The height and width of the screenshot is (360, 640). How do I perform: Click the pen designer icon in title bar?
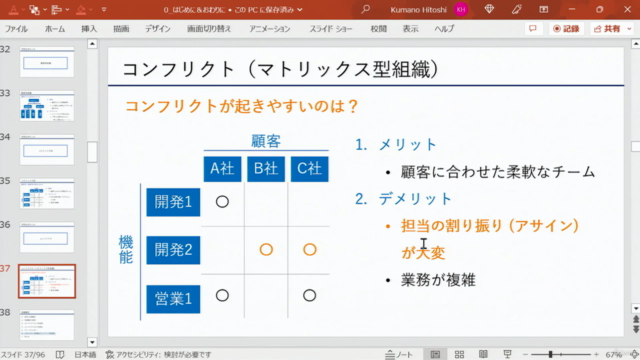[516, 9]
